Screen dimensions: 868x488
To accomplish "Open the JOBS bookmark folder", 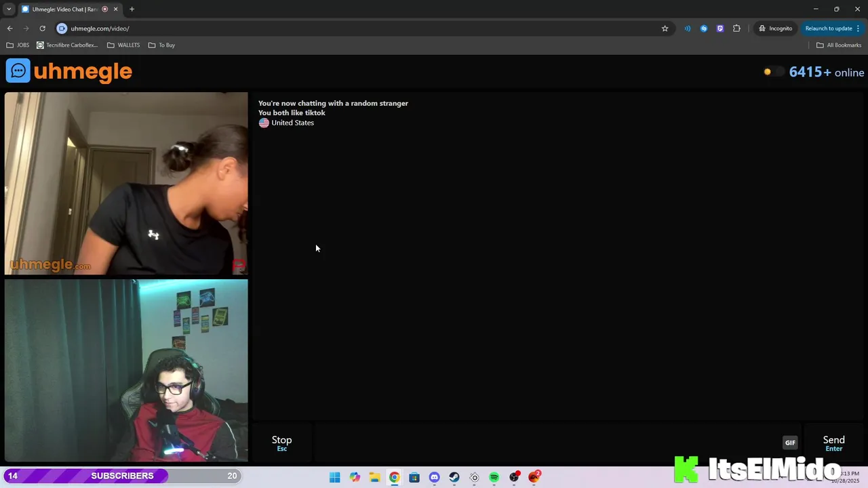I will click(18, 45).
